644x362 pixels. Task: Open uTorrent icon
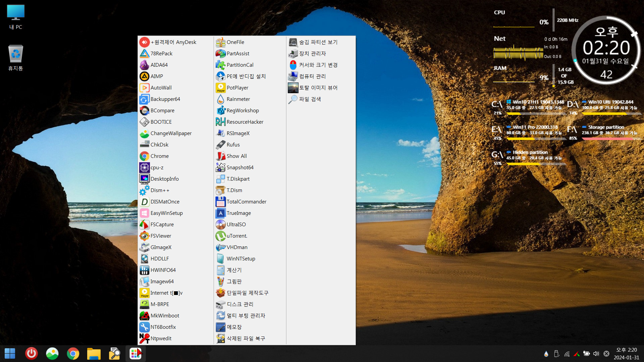(x=220, y=236)
